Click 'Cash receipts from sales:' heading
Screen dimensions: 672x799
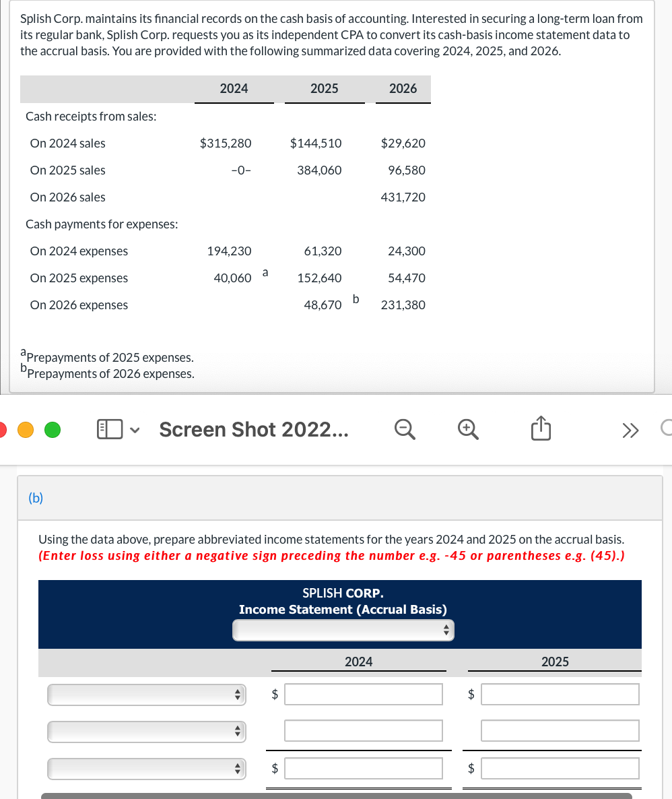pos(91,117)
